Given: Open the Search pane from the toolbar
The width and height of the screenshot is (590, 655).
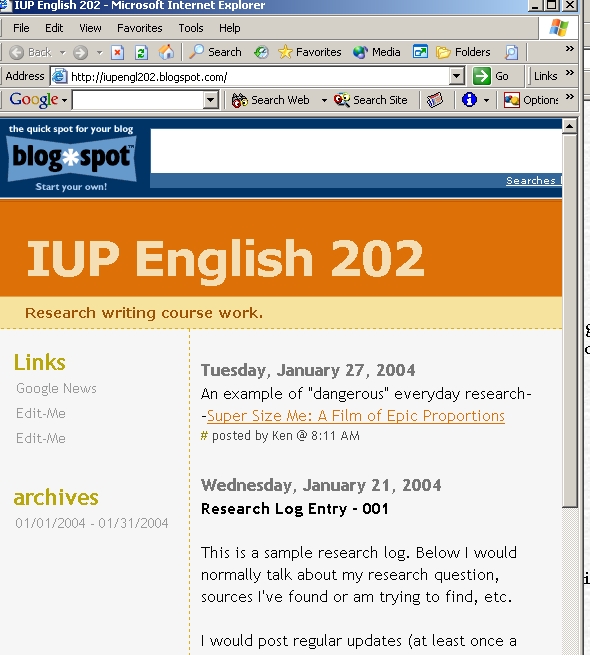Looking at the screenshot, I should coord(216,52).
